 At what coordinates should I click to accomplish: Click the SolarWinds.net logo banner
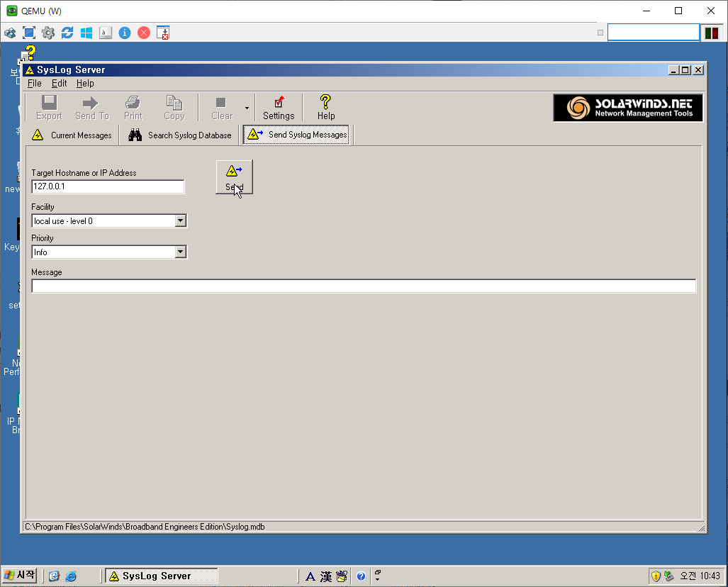[628, 108]
